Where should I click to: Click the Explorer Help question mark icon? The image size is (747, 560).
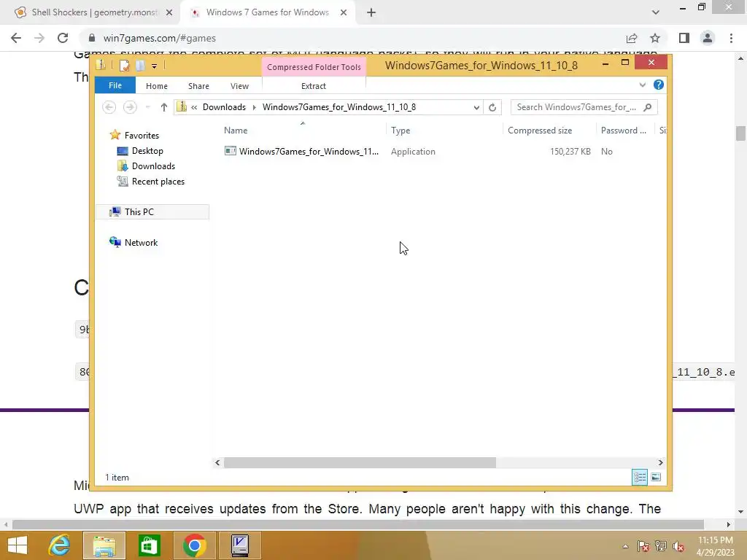pos(659,85)
